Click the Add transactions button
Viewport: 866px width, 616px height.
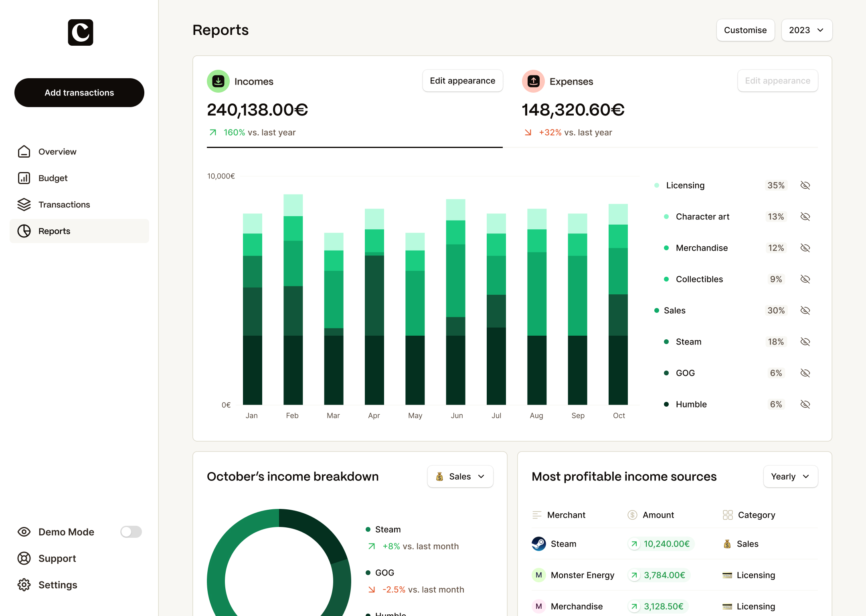(79, 93)
